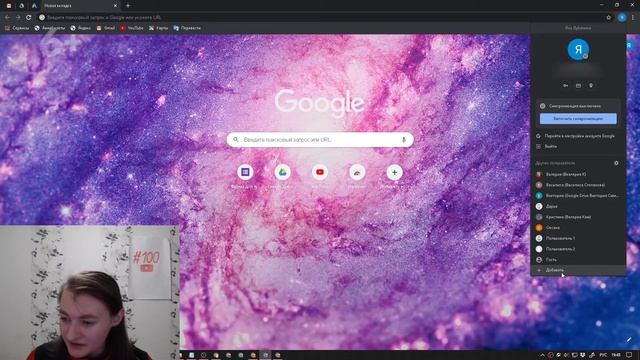This screenshot has height=360, width=640.
Task: Open the bookmark between Сервисы and Яндекс
Action: point(50,28)
